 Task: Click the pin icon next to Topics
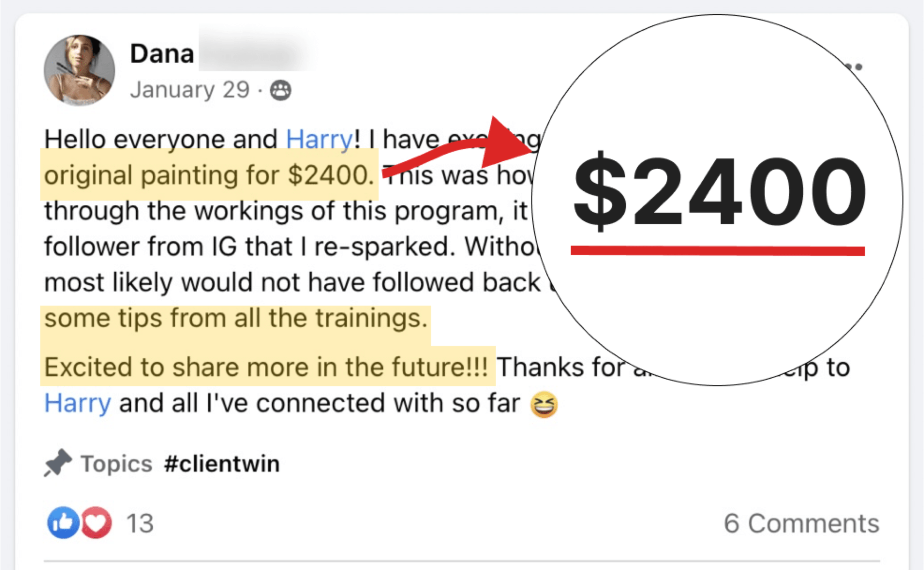58,463
